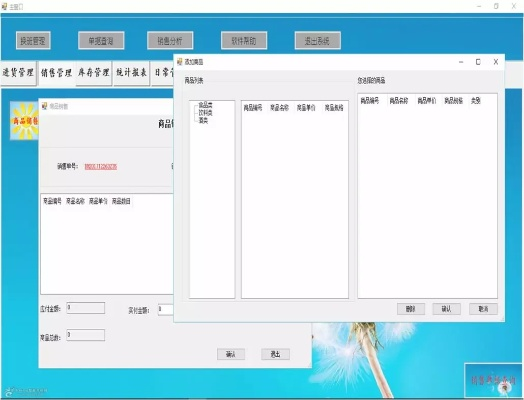Click 商品名称 column header in product list
524x400 pixels.
pyautogui.click(x=279, y=108)
